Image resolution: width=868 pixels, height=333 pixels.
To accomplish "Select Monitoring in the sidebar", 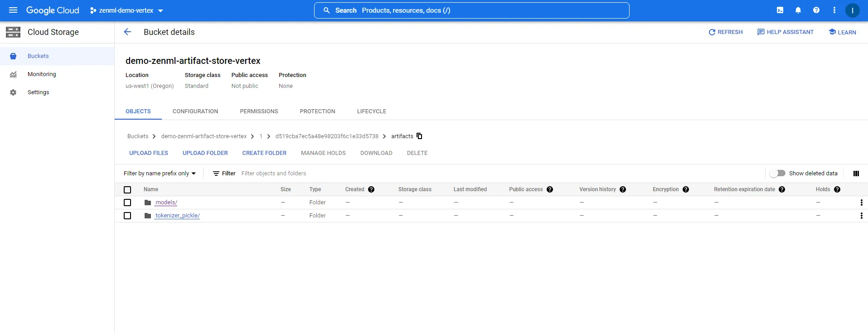I will coord(57,74).
